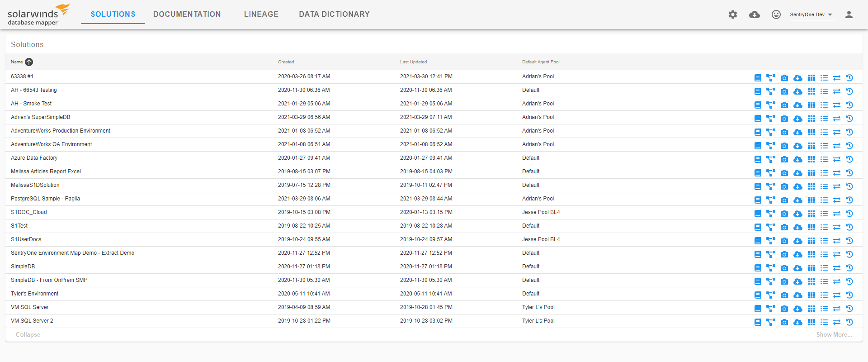
Task: Open documentation book icon for 63338 #1
Action: pyautogui.click(x=758, y=78)
